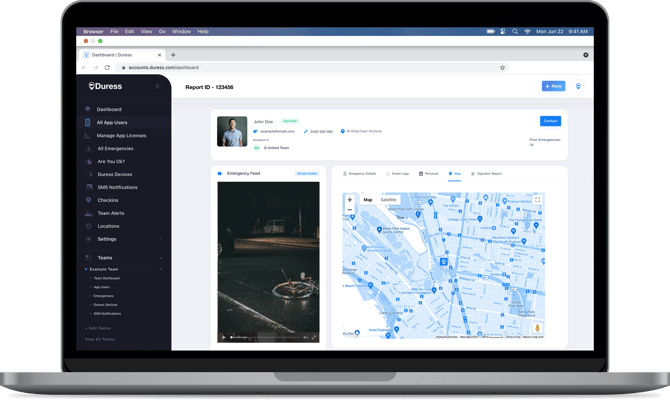Click the App User badge
Viewport: 670px width, 401px height.
(290, 121)
